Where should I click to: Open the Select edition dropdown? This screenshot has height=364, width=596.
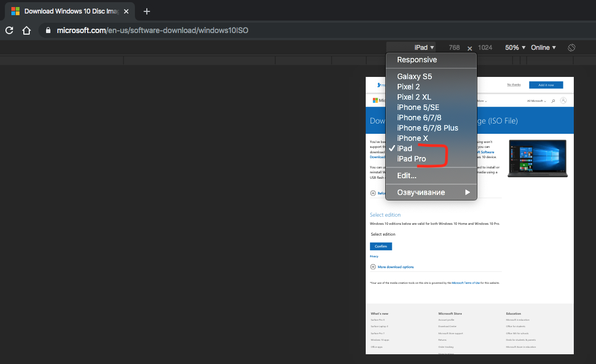pos(383,234)
